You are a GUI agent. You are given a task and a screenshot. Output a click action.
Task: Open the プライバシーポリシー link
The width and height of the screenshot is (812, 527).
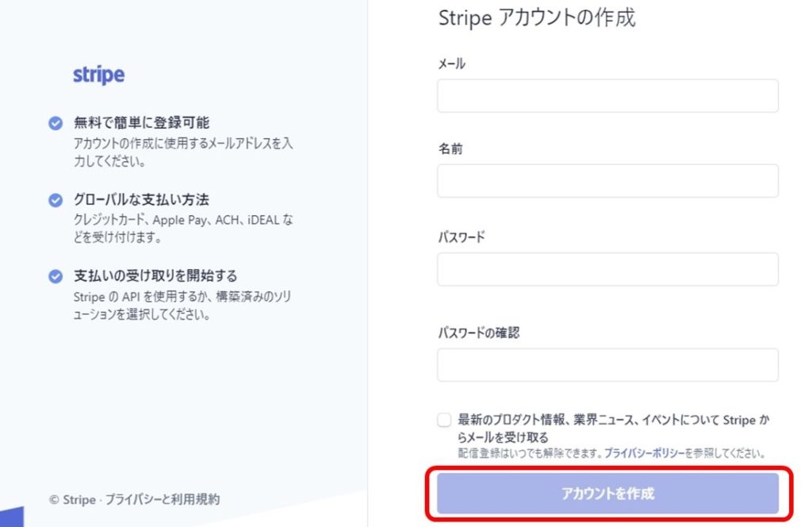pyautogui.click(x=644, y=453)
